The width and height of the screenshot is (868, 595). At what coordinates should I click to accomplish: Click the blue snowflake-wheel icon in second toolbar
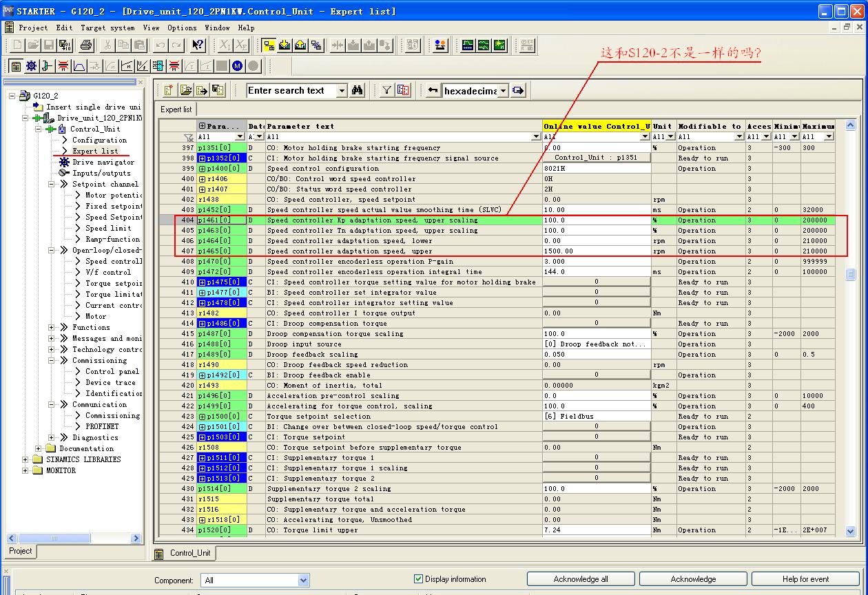point(32,66)
